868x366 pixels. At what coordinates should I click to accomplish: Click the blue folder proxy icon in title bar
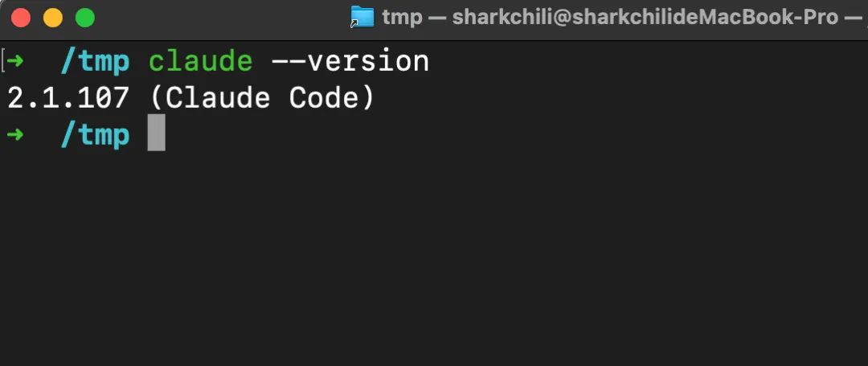coord(362,17)
